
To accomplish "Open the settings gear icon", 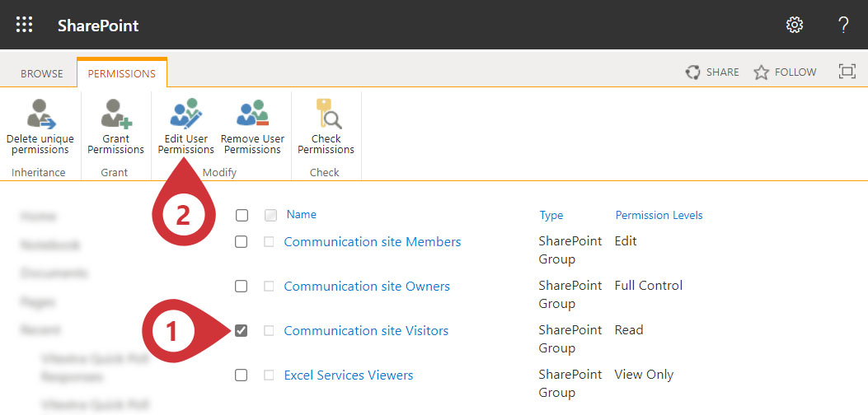I will point(795,25).
